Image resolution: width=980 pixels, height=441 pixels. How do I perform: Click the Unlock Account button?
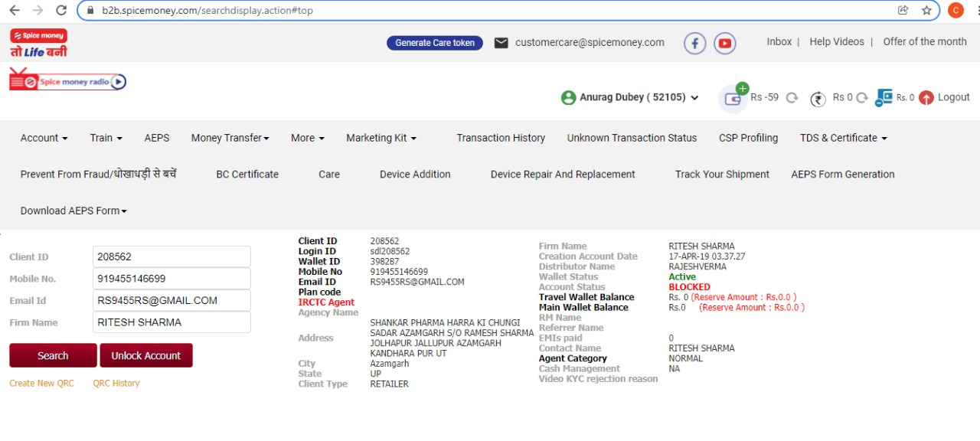(145, 355)
